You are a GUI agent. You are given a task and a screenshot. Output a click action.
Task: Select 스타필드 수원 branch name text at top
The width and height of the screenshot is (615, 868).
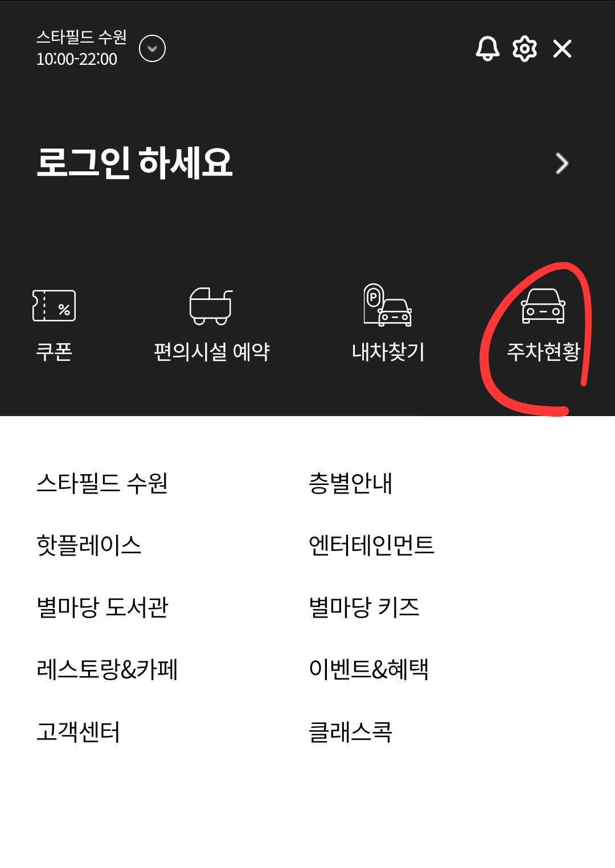(x=81, y=37)
